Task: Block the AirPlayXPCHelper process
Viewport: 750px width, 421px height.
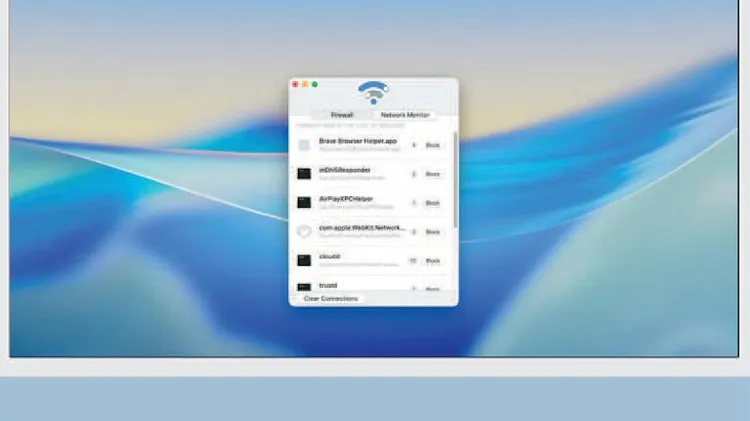Action: 432,203
